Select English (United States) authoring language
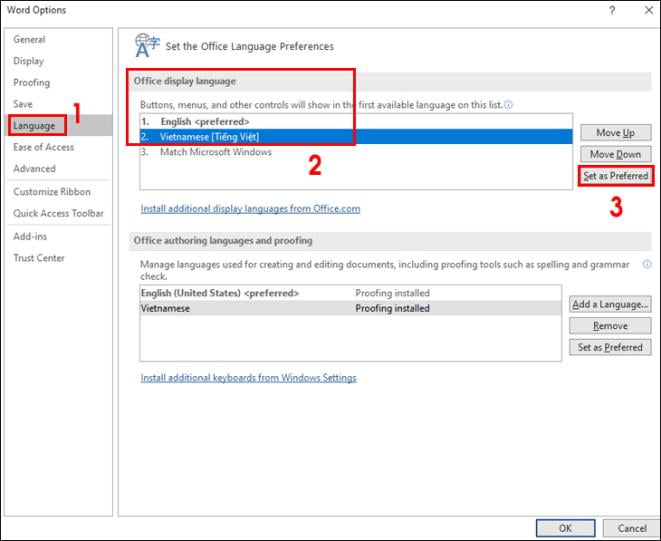661x541 pixels. (x=350, y=293)
